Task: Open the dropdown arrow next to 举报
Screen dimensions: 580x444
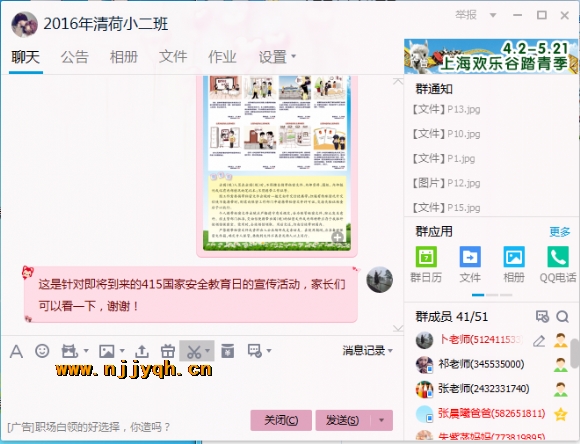Action: click(493, 15)
